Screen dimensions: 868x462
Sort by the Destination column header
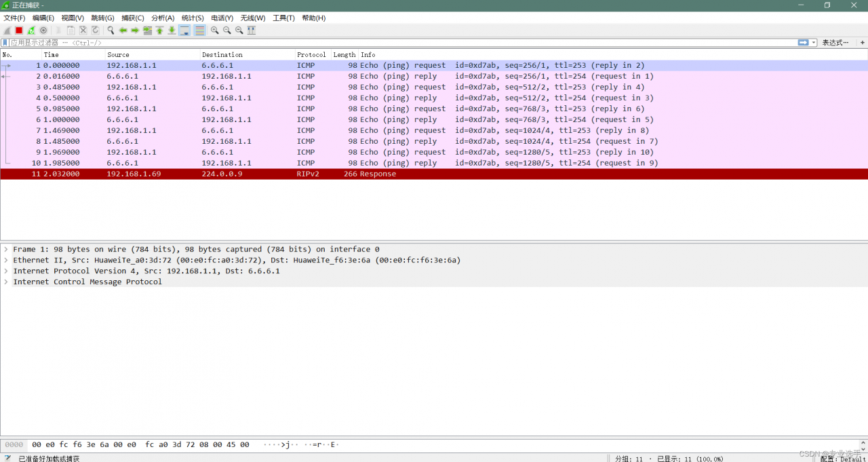pos(248,54)
